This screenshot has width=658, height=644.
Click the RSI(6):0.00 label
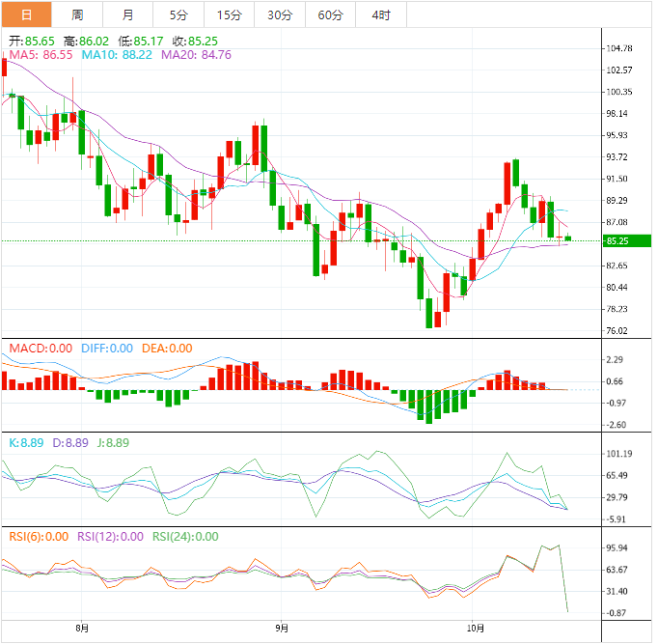[39, 537]
